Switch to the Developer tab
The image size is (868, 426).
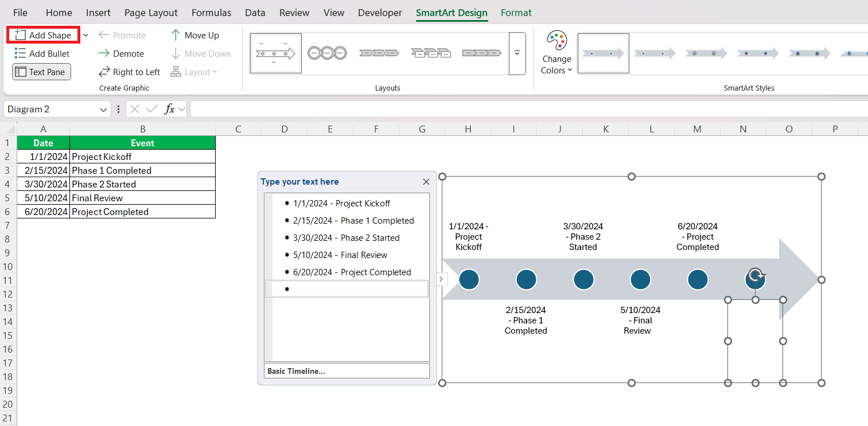pyautogui.click(x=381, y=13)
